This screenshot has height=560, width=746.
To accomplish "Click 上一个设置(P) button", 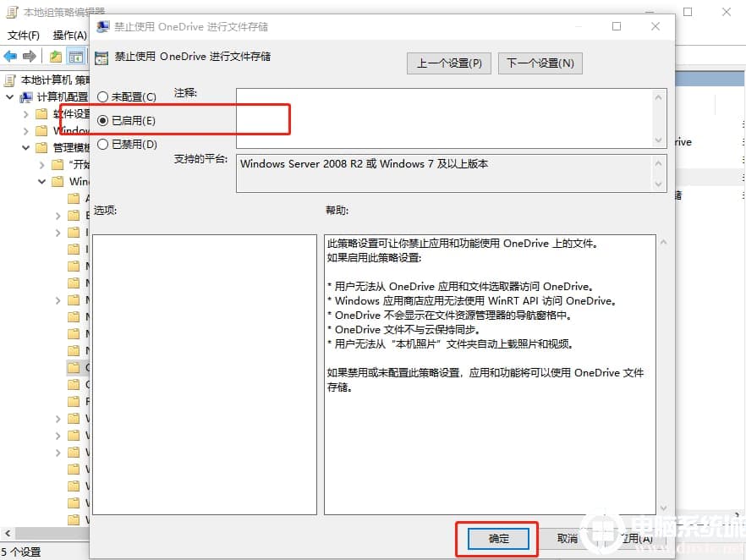I will (x=448, y=63).
